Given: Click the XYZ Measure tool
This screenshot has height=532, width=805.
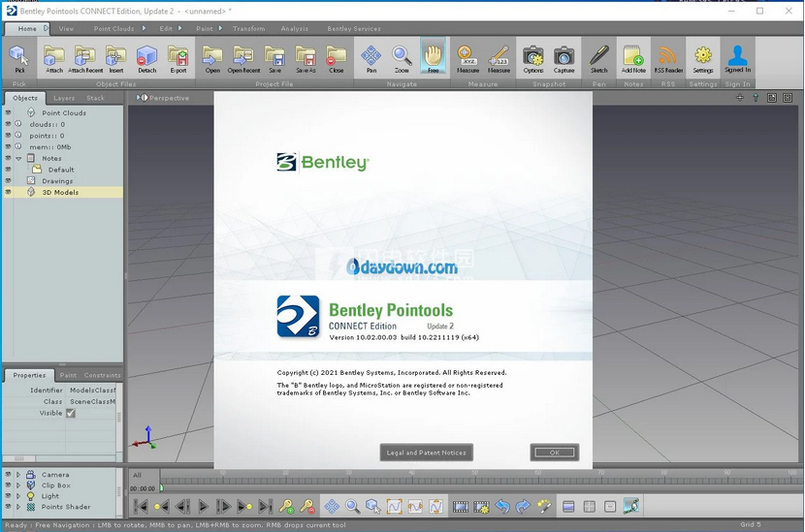Looking at the screenshot, I should (467, 58).
